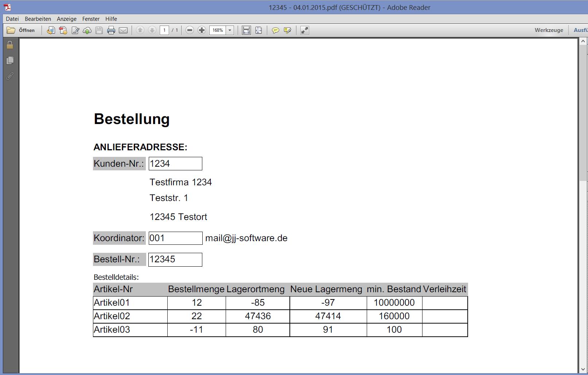
Task: Open the Datei menu
Action: [12, 19]
